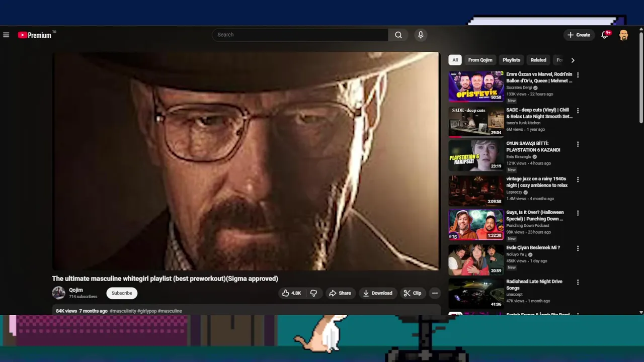The height and width of the screenshot is (362, 644).
Task: Click the search magnifier button
Action: click(x=398, y=35)
